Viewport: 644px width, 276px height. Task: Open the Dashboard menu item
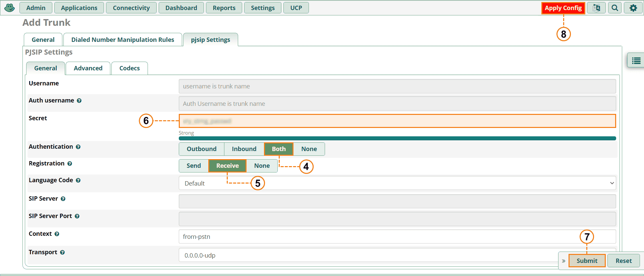(181, 8)
